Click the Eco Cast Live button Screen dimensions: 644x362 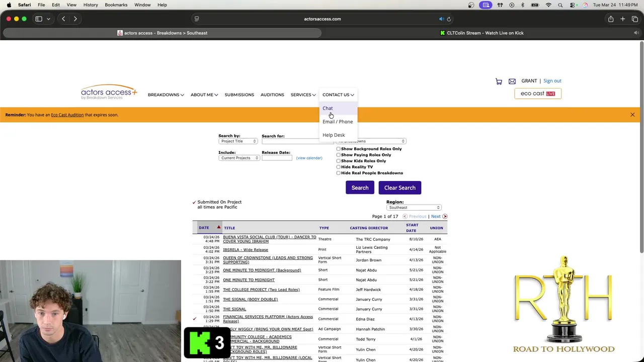click(538, 94)
